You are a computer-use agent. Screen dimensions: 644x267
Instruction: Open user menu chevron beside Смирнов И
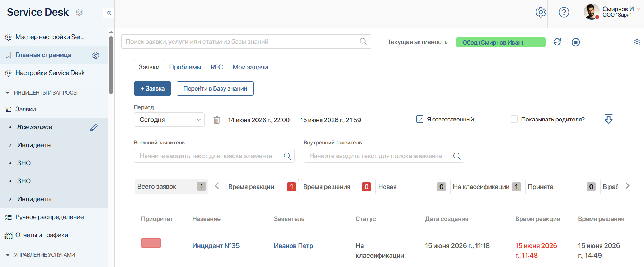click(639, 9)
